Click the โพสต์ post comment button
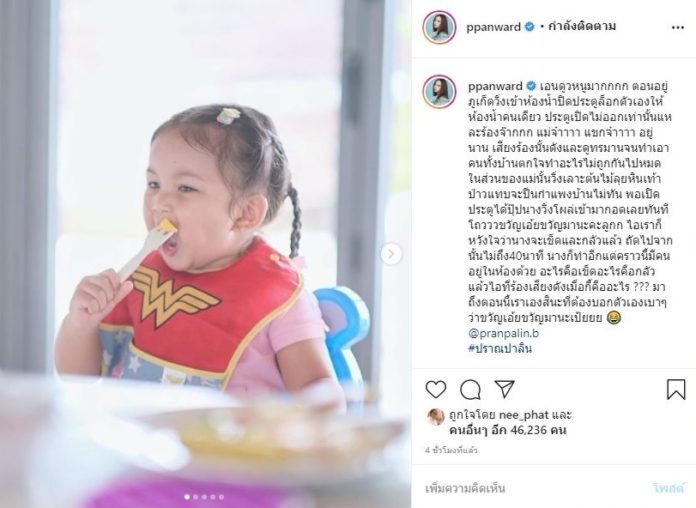 (668, 488)
